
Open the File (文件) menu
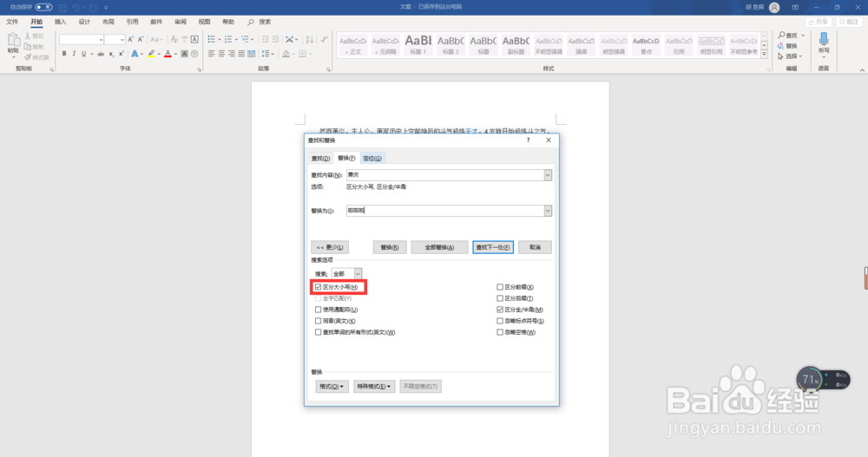coord(12,22)
